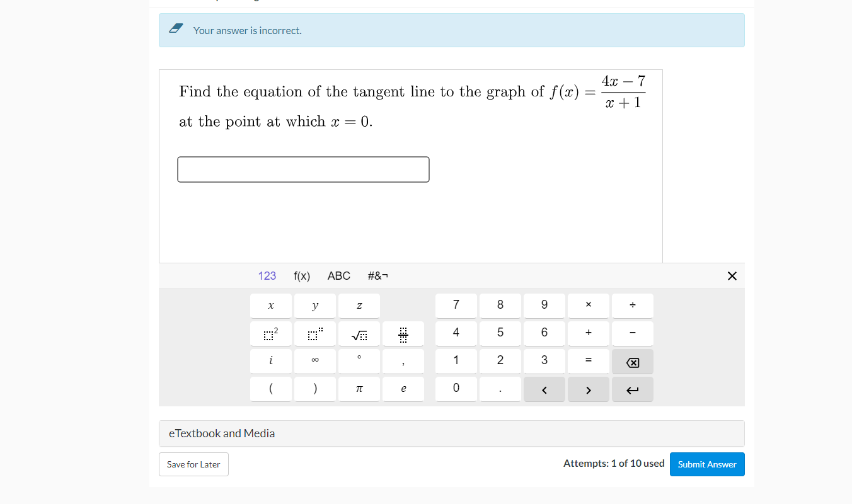Select the #&¬ symbols keyboard tab

tap(377, 275)
